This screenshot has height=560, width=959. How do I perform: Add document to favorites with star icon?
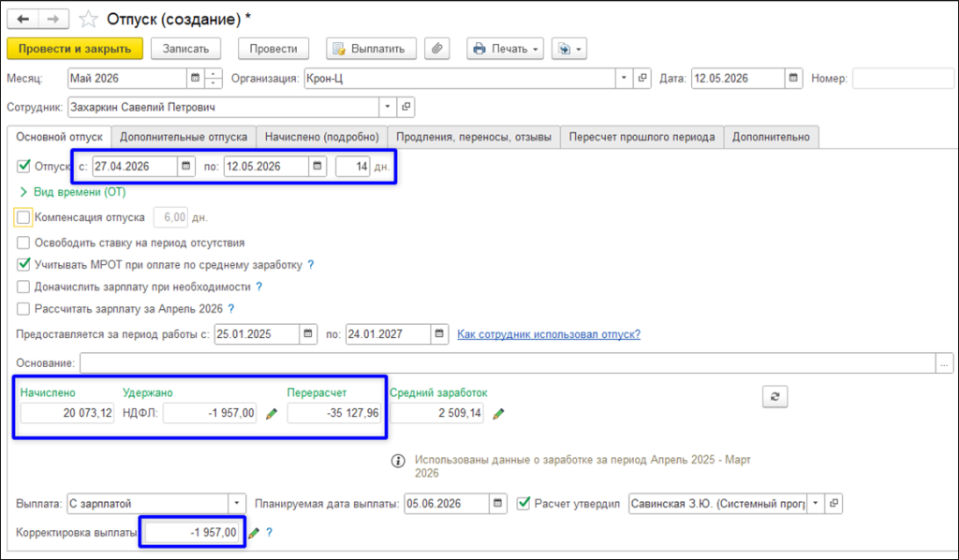click(x=88, y=20)
